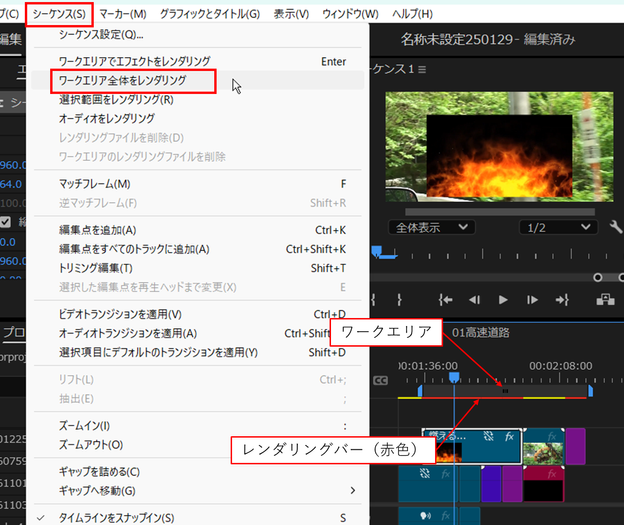The width and height of the screenshot is (624, 525).
Task: Click the work area bar left handle
Action: coord(420,391)
